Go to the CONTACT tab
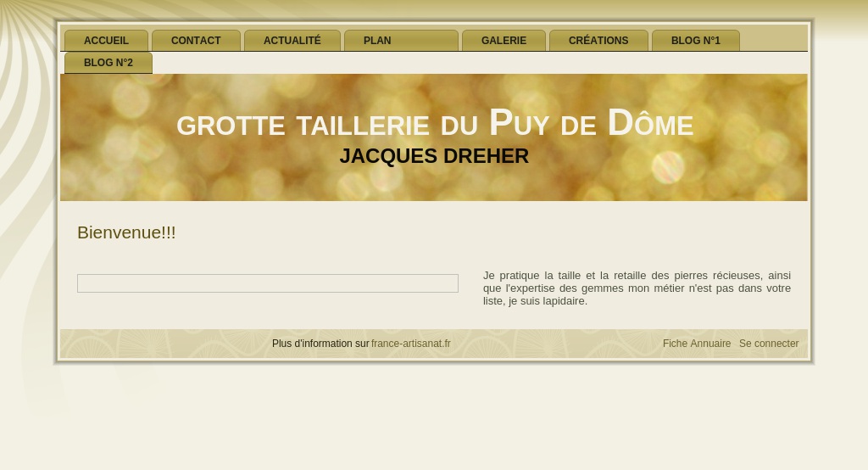Viewport: 868px width, 470px height. [x=196, y=41]
